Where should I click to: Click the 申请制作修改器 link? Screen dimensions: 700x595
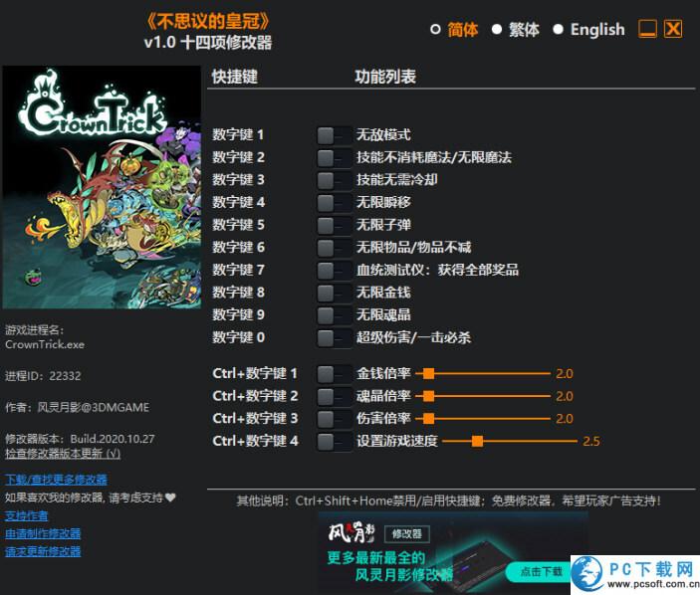coord(43,533)
